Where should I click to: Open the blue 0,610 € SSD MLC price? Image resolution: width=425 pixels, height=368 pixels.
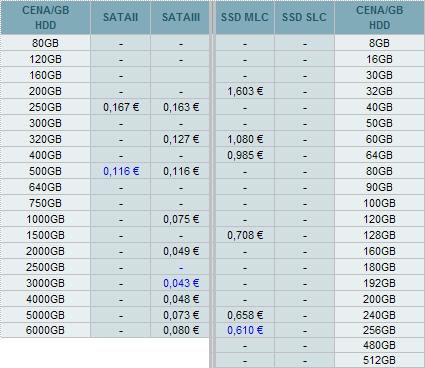coord(245,330)
